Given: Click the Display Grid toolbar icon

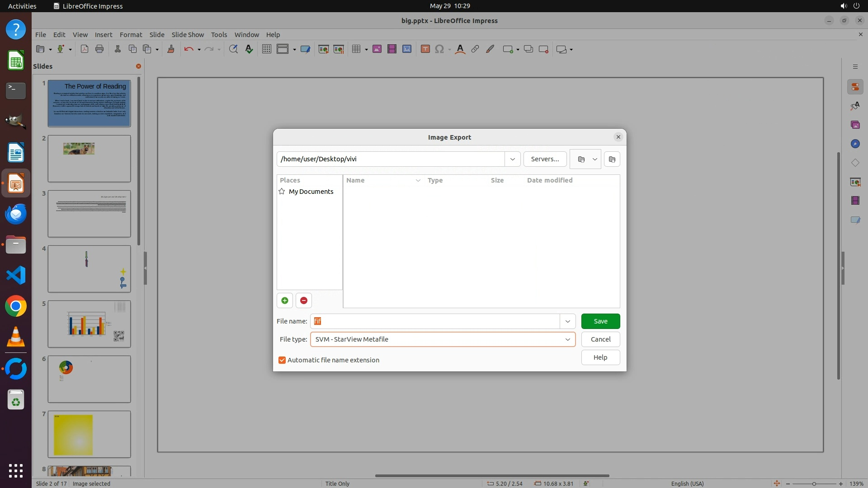Looking at the screenshot, I should point(267,49).
